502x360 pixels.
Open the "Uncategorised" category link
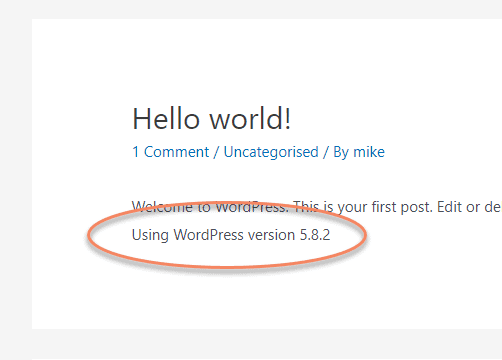click(271, 152)
